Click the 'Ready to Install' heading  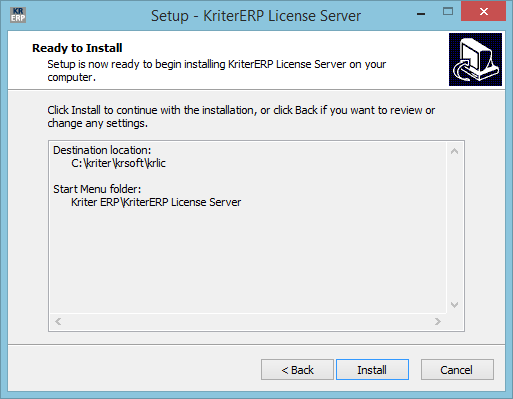77,48
